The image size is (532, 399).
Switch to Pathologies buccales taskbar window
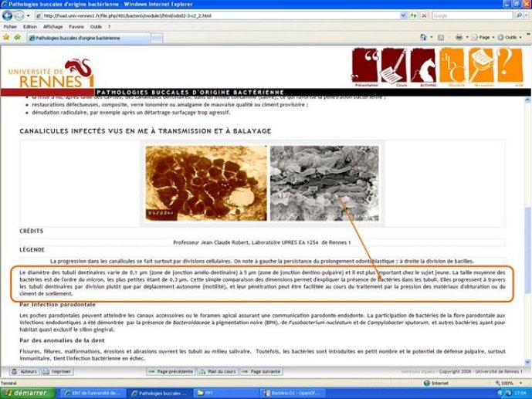coord(160,394)
